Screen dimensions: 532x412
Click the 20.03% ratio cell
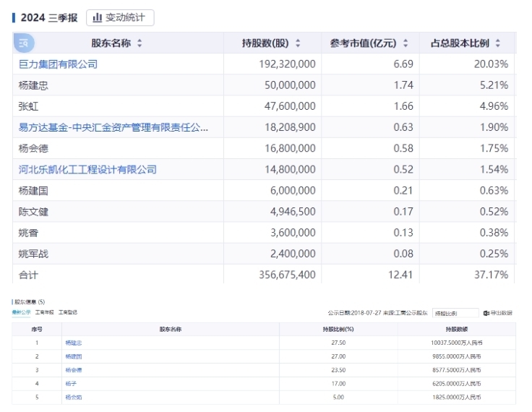[x=491, y=64]
